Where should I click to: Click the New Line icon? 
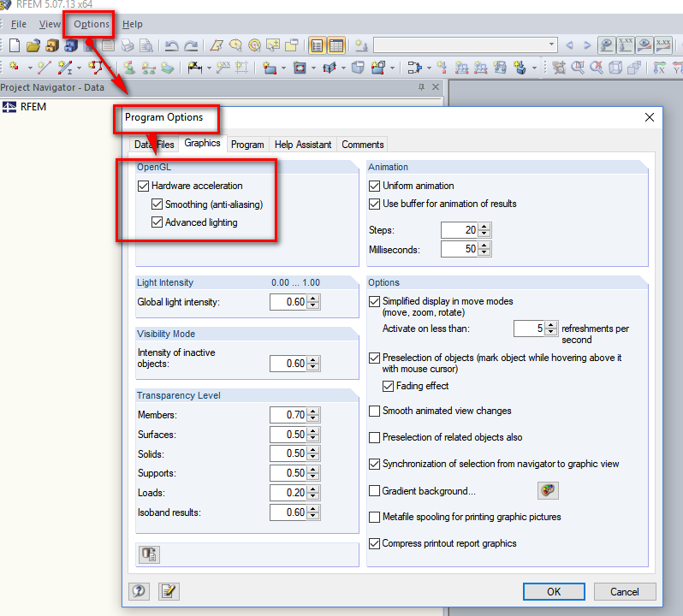click(x=44, y=68)
